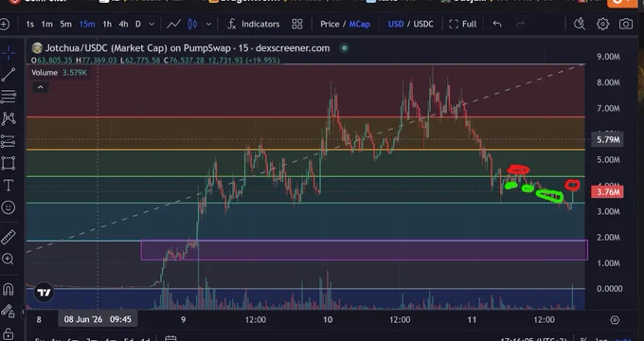This screenshot has height=341, width=644.
Task: Open the emoji icons tool
Action: 9,207
